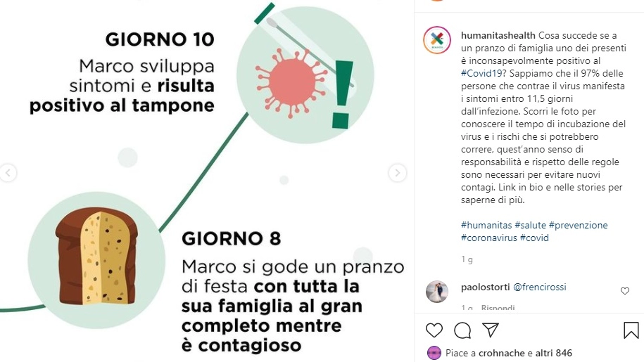Share the post via paper plane icon

[491, 330]
